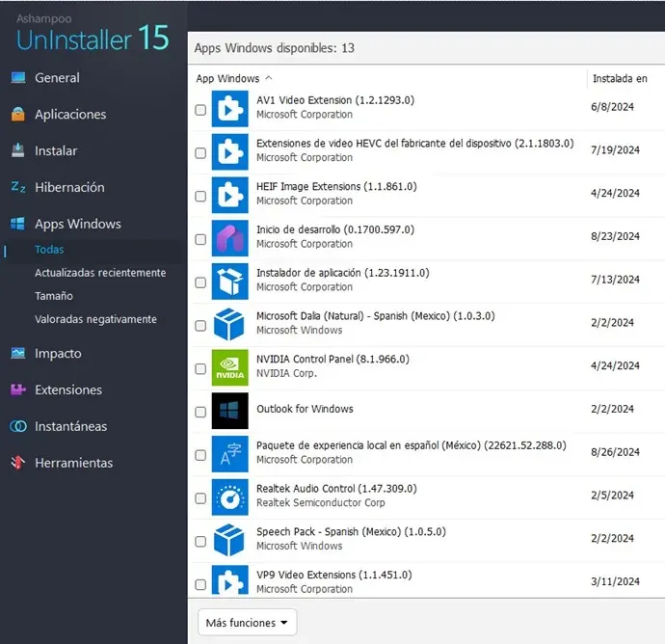Image resolution: width=665 pixels, height=644 pixels.
Task: Click the 6/8/2024 install date
Action: click(612, 107)
